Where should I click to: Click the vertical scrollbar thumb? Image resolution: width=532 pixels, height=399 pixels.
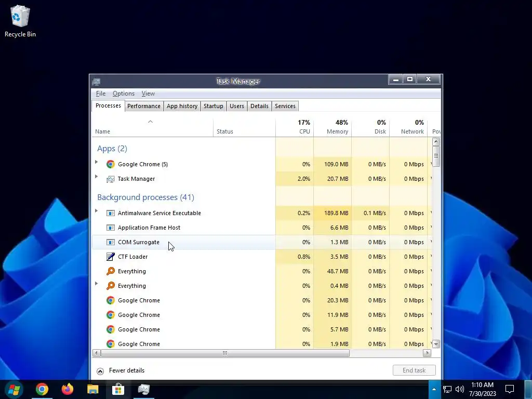436,156
